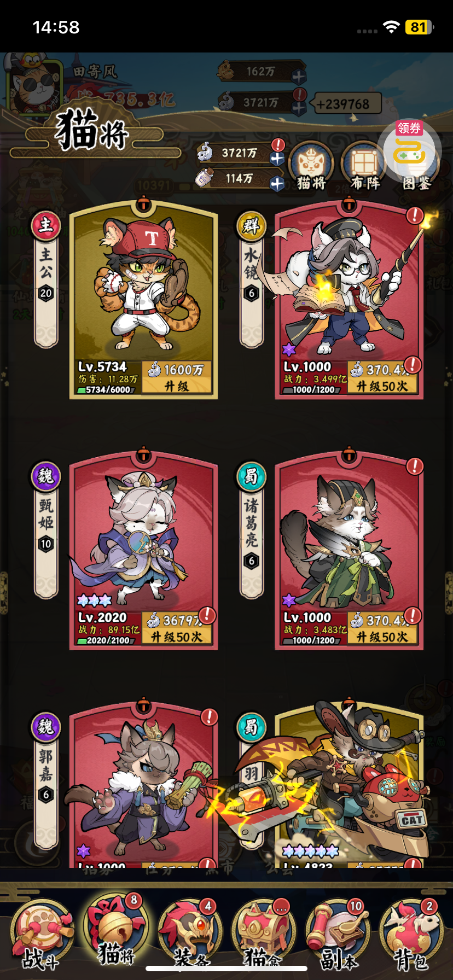Image resolution: width=453 pixels, height=980 pixels.
Task: Tap 升级50次 on 甄姬 card
Action: point(177,628)
